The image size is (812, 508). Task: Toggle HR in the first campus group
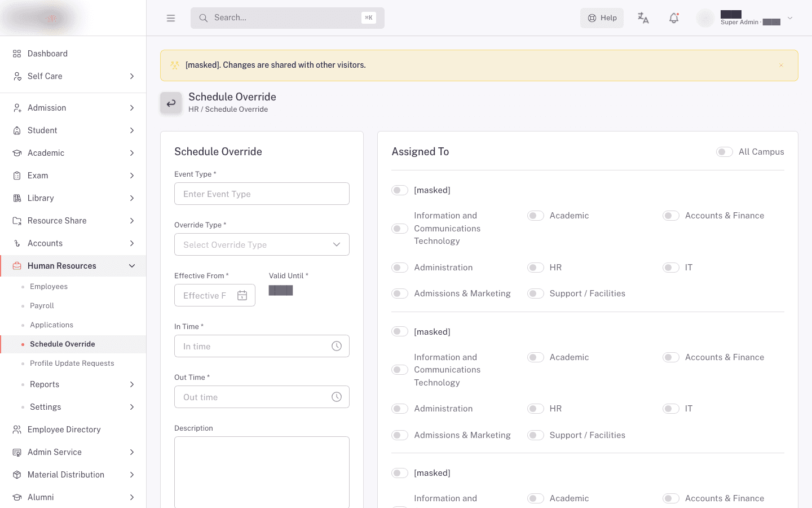coord(536,268)
